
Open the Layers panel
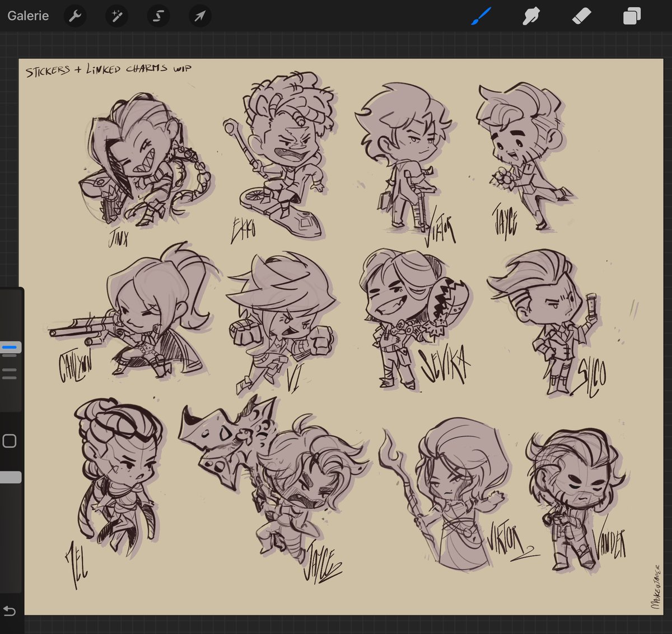click(x=632, y=16)
